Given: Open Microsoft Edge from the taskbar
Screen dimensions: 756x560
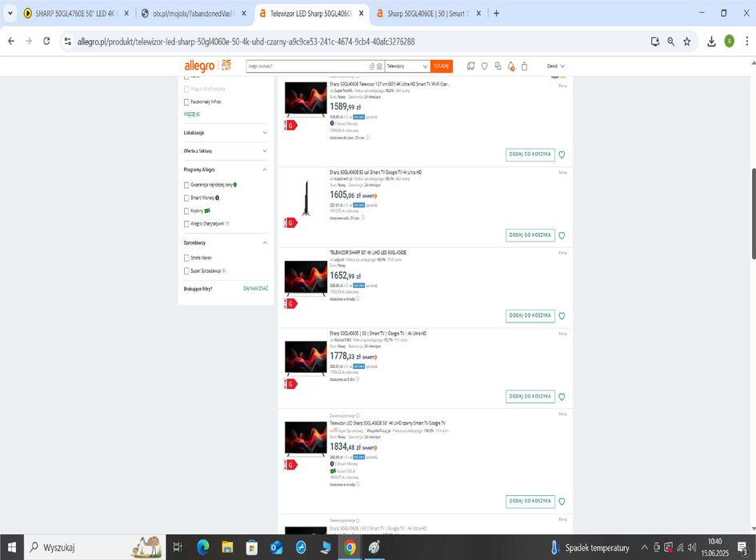Looking at the screenshot, I should 203,547.
